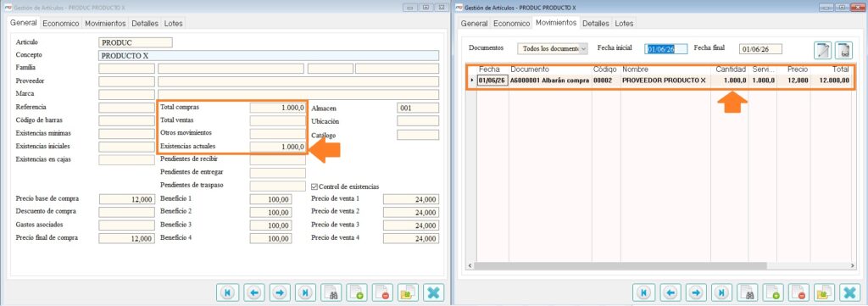Image resolution: width=868 pixels, height=306 pixels.
Task: Delete article with red minus, General-tab window
Action: (382, 292)
